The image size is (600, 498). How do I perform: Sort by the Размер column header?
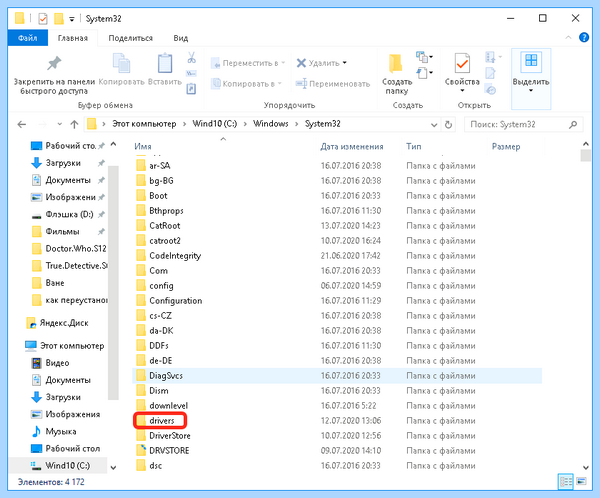click(506, 147)
